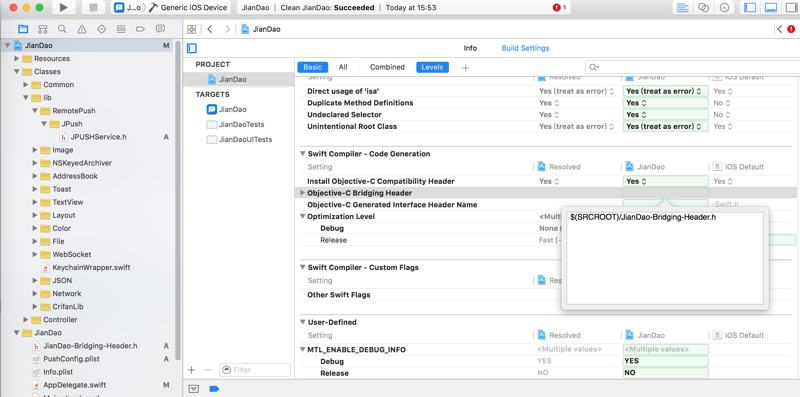Open the Source Control navigator
800x397 pixels.
pyautogui.click(x=43, y=29)
